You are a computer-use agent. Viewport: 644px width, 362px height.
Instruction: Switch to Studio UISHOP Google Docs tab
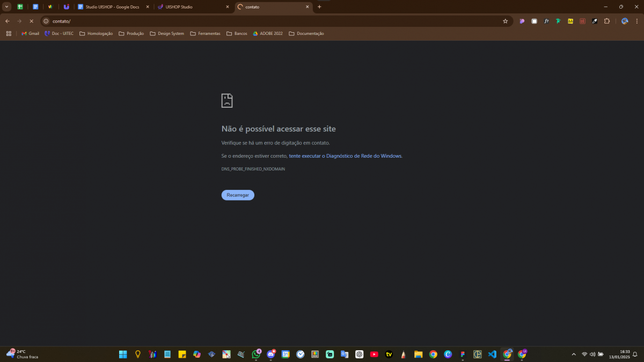(112, 7)
